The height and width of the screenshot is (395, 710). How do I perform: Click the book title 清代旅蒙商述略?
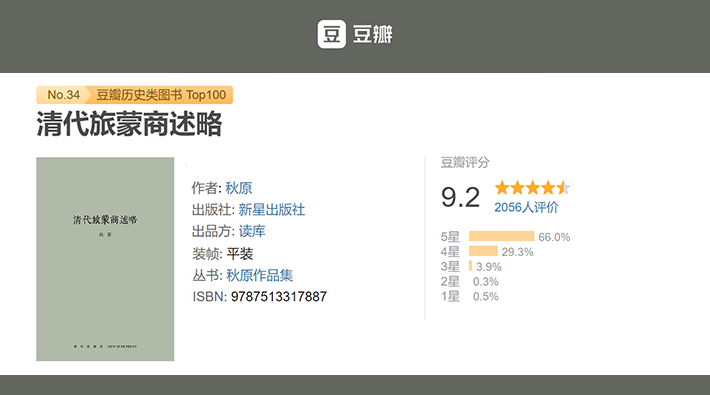pos(129,124)
